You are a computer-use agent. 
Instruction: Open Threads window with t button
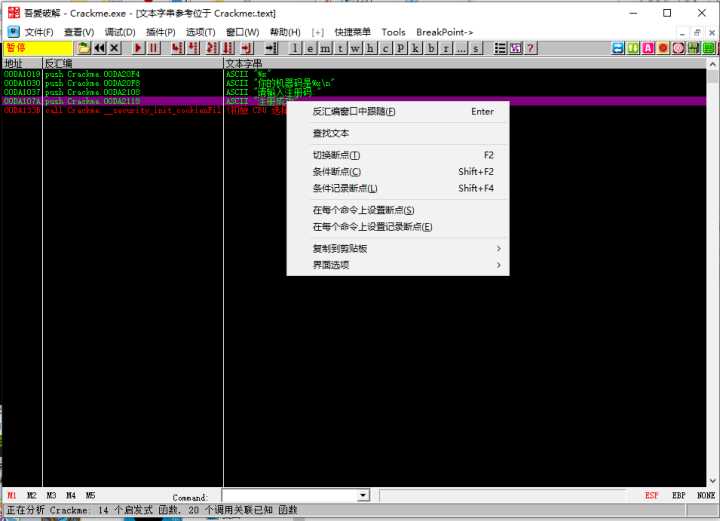340,48
